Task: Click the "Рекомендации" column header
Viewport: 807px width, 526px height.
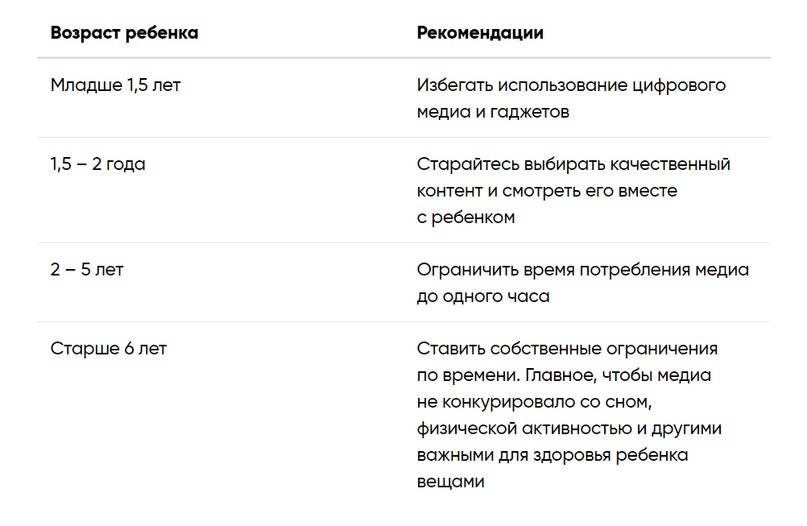Action: (x=480, y=33)
